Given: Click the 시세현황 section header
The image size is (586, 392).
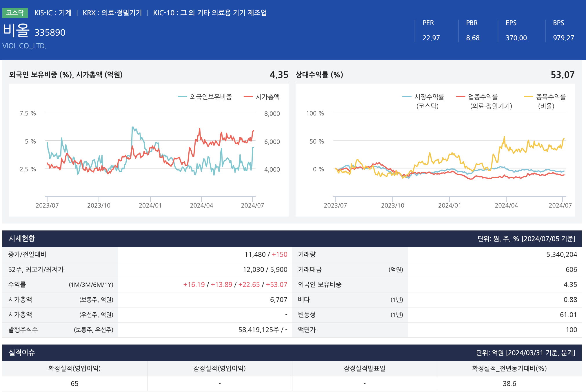Looking at the screenshot, I should click(22, 239).
